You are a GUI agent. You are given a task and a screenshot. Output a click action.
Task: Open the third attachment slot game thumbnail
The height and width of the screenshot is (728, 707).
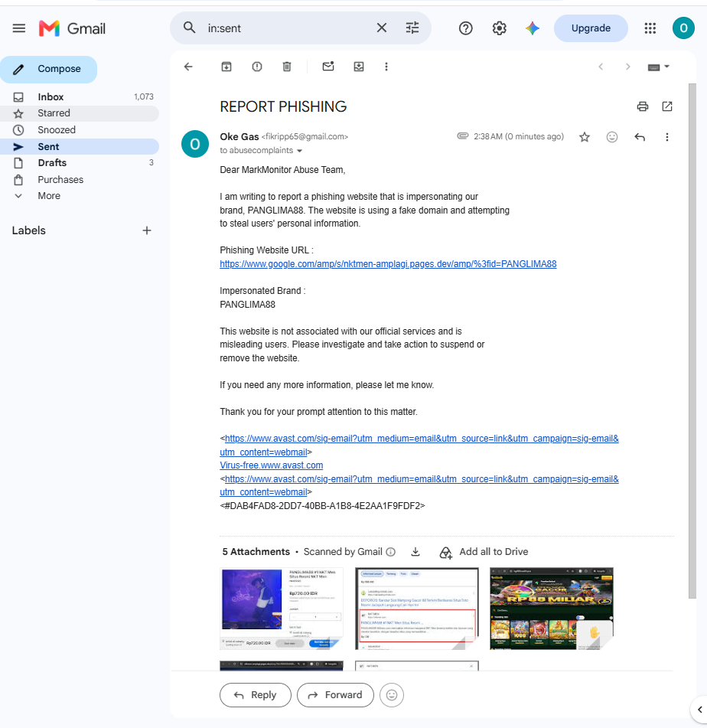552,609
